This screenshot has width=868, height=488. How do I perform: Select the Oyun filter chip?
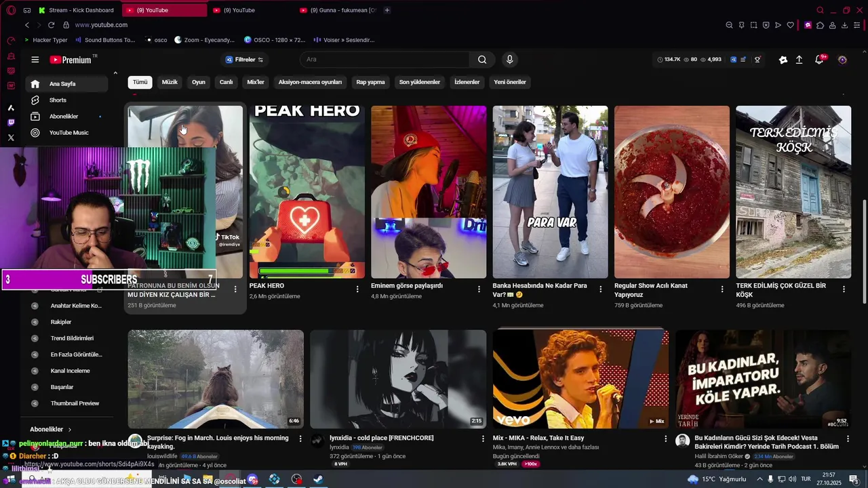tap(199, 82)
